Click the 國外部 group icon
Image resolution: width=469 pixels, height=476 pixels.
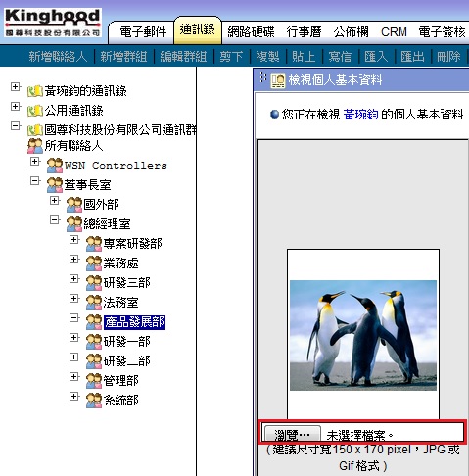[x=74, y=205]
